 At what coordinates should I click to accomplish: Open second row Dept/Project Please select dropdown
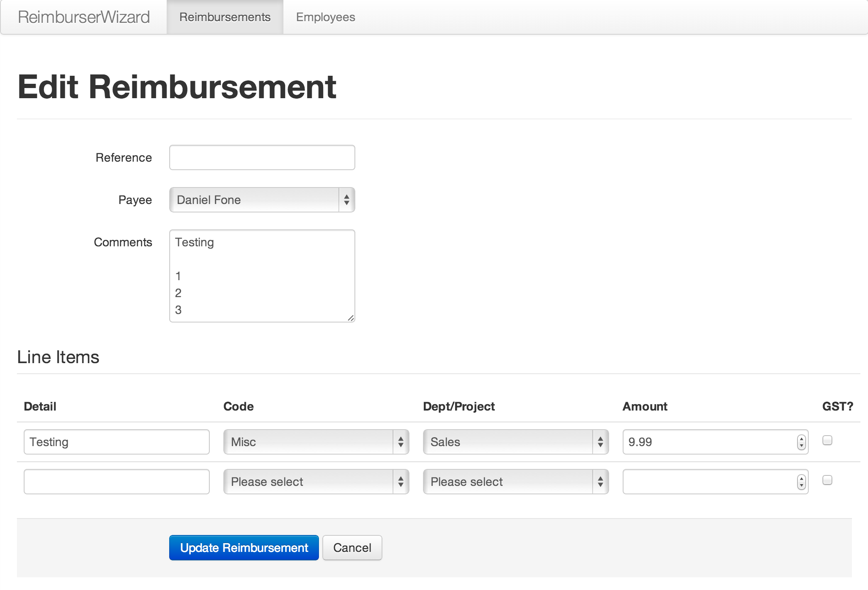(516, 482)
